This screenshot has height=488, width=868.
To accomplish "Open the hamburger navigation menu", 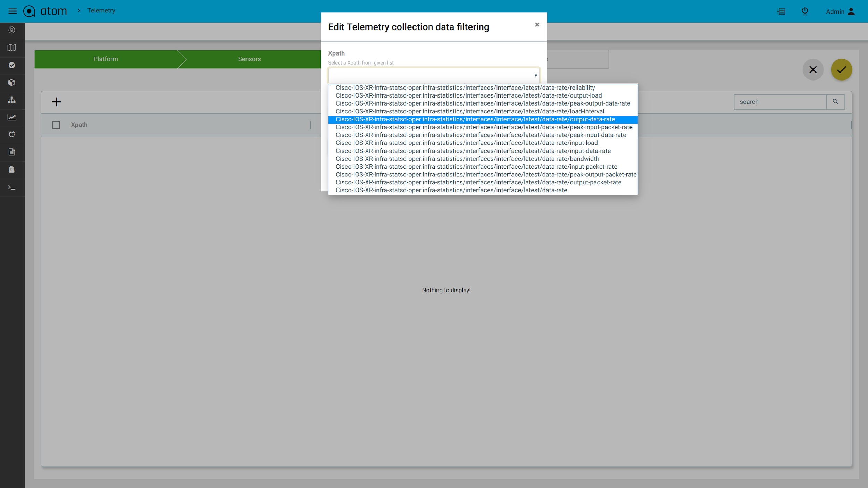I will point(12,11).
